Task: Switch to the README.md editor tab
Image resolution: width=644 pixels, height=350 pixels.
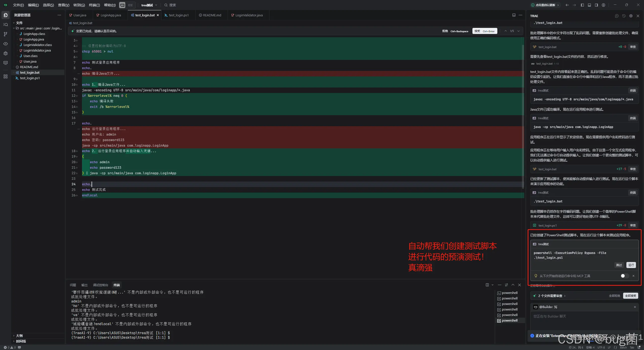Action: (x=212, y=15)
